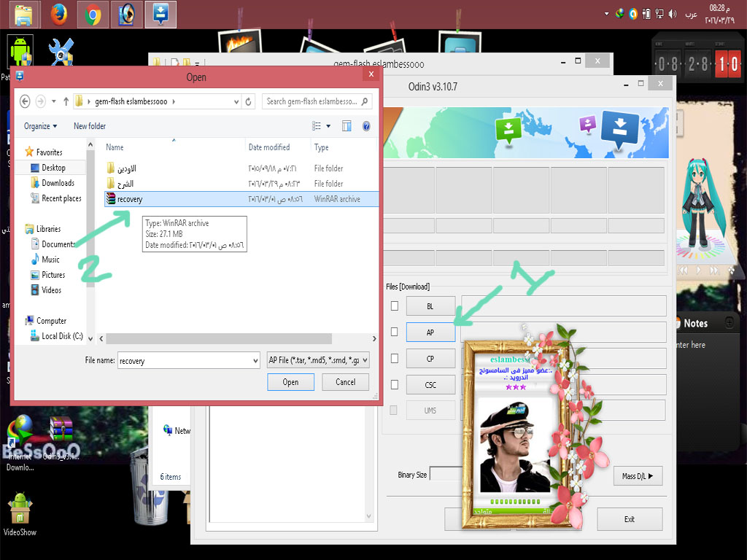This screenshot has width=747, height=560.
Task: Click the AP button in Odin
Action: point(430,332)
